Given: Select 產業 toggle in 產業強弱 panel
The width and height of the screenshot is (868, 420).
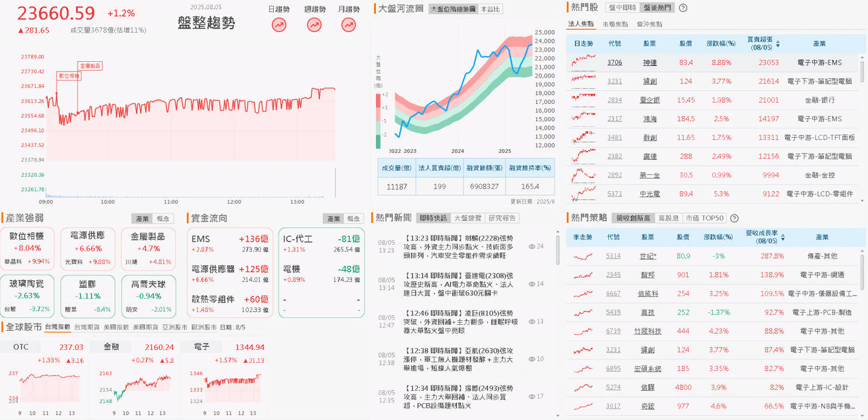Looking at the screenshot, I should tap(142, 219).
